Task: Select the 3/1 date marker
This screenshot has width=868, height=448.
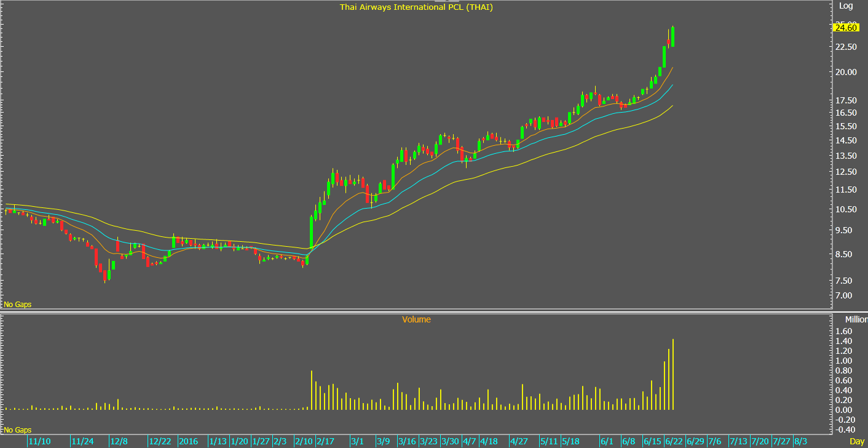Action: click(358, 442)
